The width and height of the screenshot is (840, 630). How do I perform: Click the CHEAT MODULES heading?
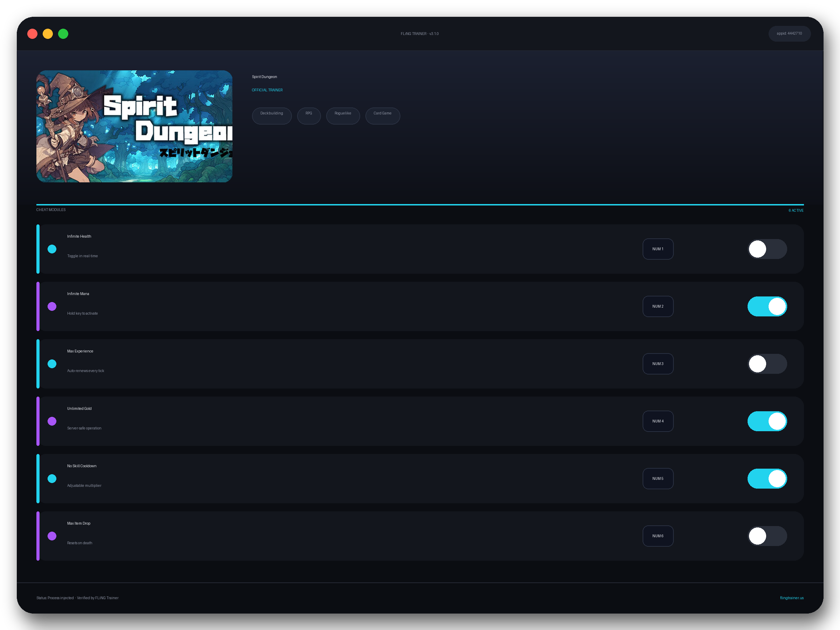coord(51,210)
